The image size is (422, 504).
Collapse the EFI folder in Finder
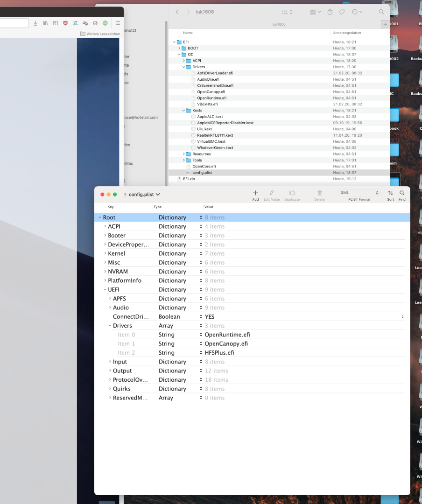coord(174,42)
